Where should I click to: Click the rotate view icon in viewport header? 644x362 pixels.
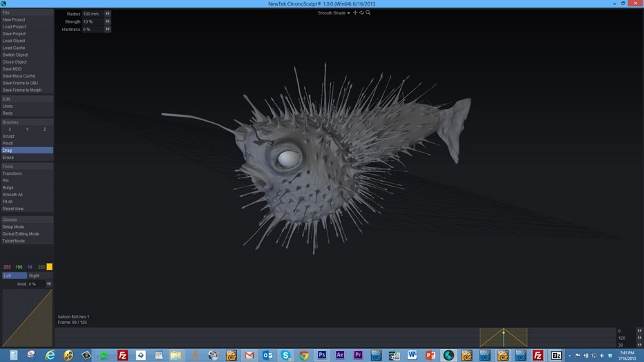pos(361,12)
